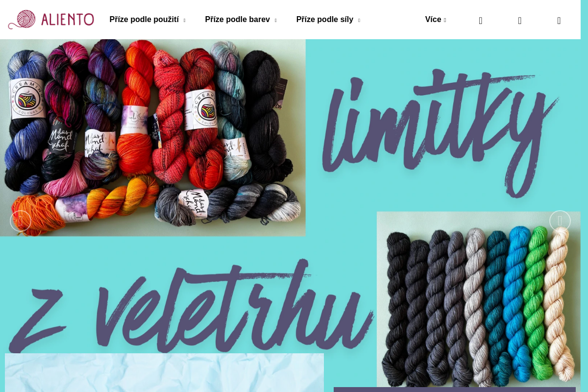Click the dark purple bar below skeins
The height and width of the screenshot is (392, 588).
point(455,390)
